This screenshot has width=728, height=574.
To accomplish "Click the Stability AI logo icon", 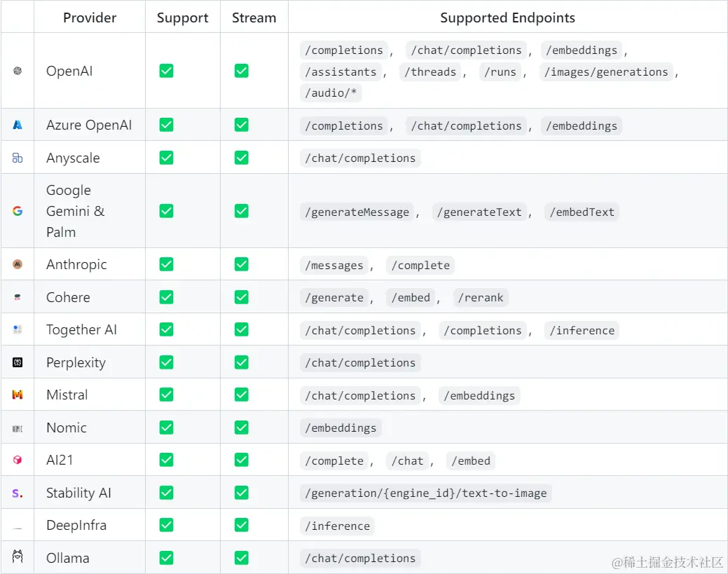I will 18,493.
